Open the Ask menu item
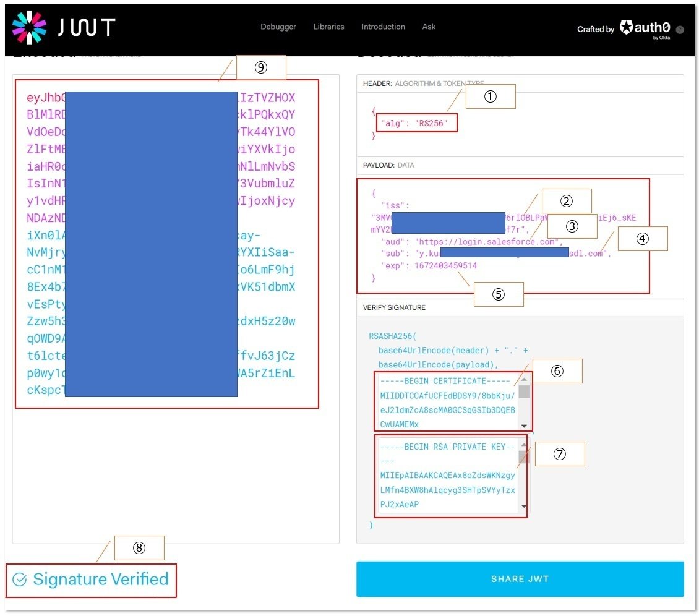The width and height of the screenshot is (699, 616). (429, 27)
